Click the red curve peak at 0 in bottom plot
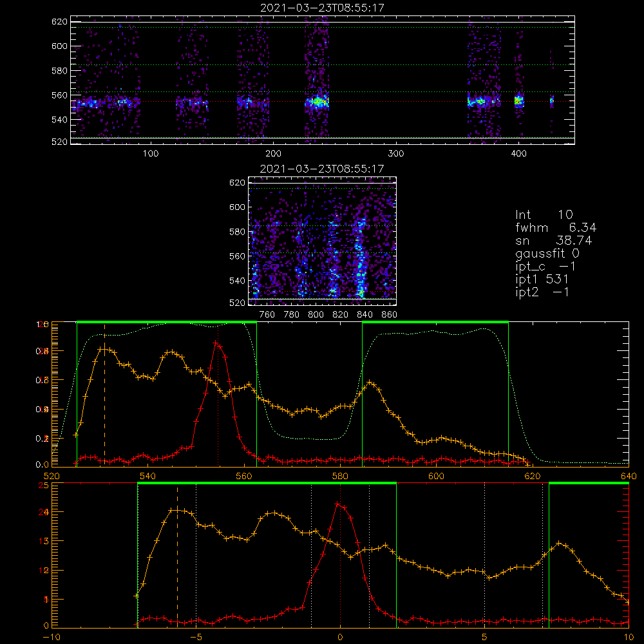This screenshot has height=644, width=644. click(337, 504)
